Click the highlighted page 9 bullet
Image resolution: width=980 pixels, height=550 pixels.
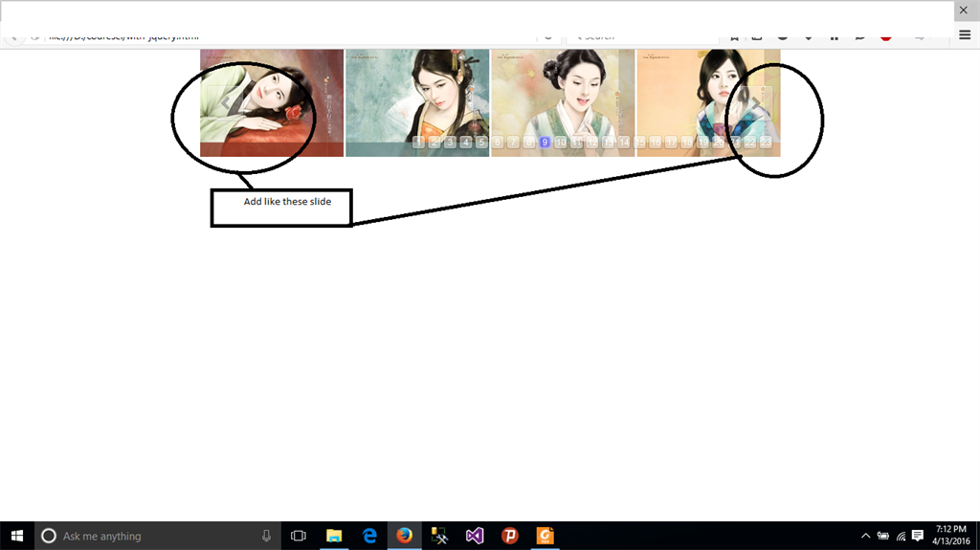coord(545,143)
